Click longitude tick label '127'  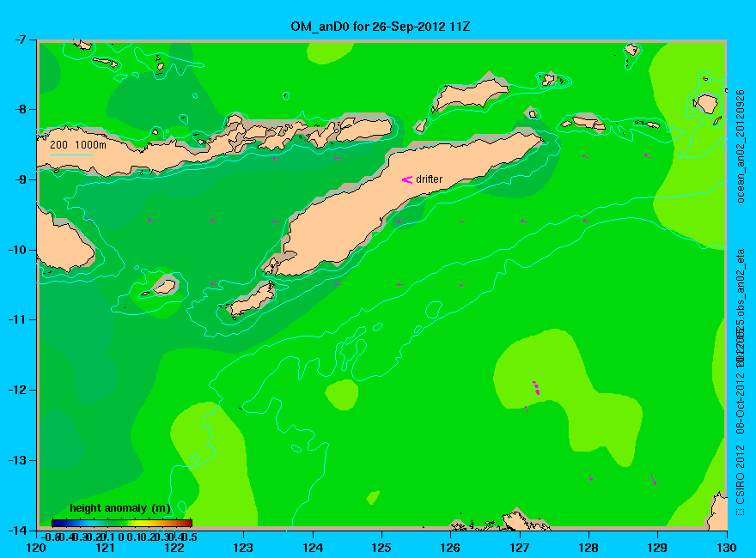coord(519,548)
